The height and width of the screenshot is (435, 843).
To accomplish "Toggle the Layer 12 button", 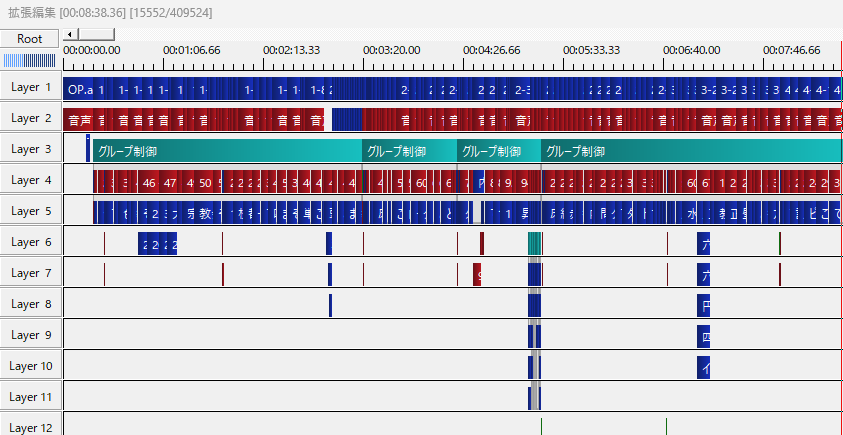I will tap(31, 426).
